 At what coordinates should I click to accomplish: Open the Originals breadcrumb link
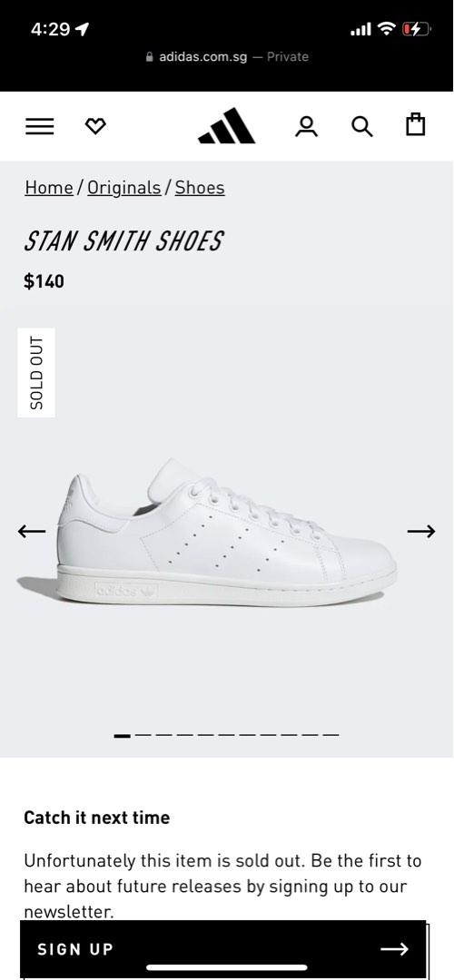click(x=123, y=188)
